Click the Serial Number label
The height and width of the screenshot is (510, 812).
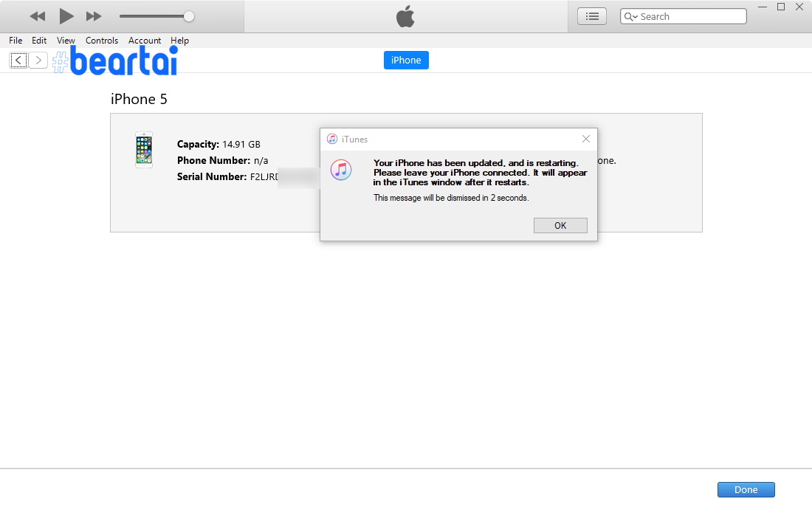coord(212,176)
